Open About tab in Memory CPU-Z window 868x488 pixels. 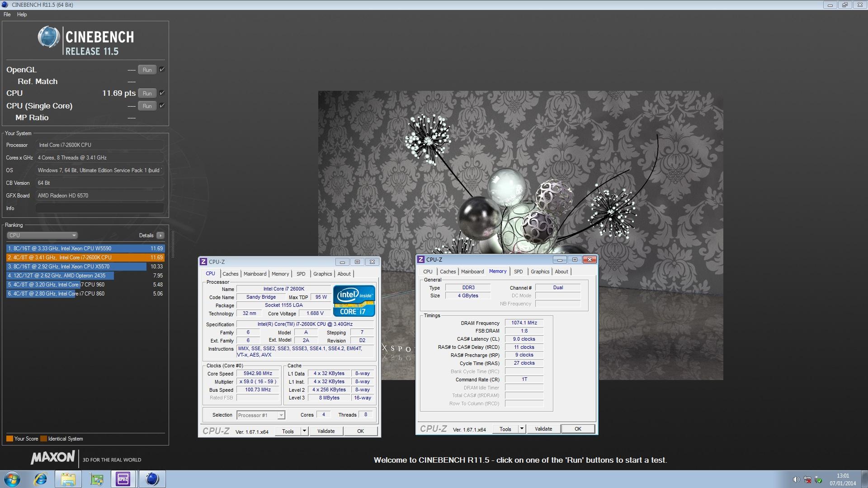(x=561, y=272)
